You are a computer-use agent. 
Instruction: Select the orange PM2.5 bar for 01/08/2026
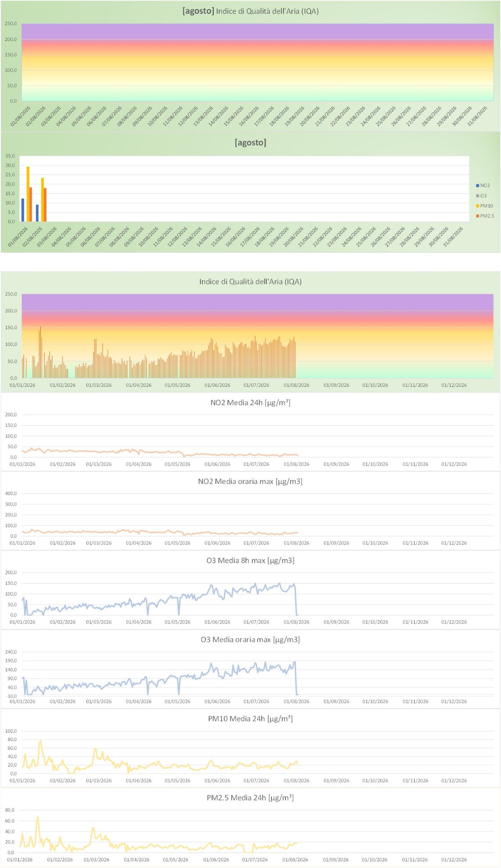tap(31, 204)
